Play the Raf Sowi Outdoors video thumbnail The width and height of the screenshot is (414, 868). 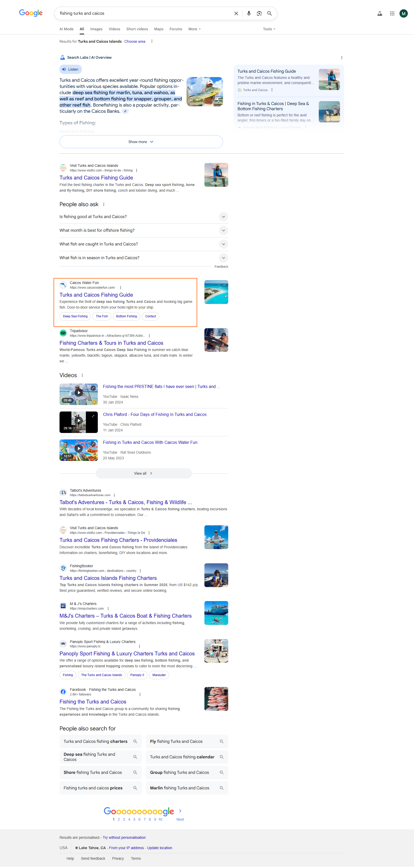point(79,450)
